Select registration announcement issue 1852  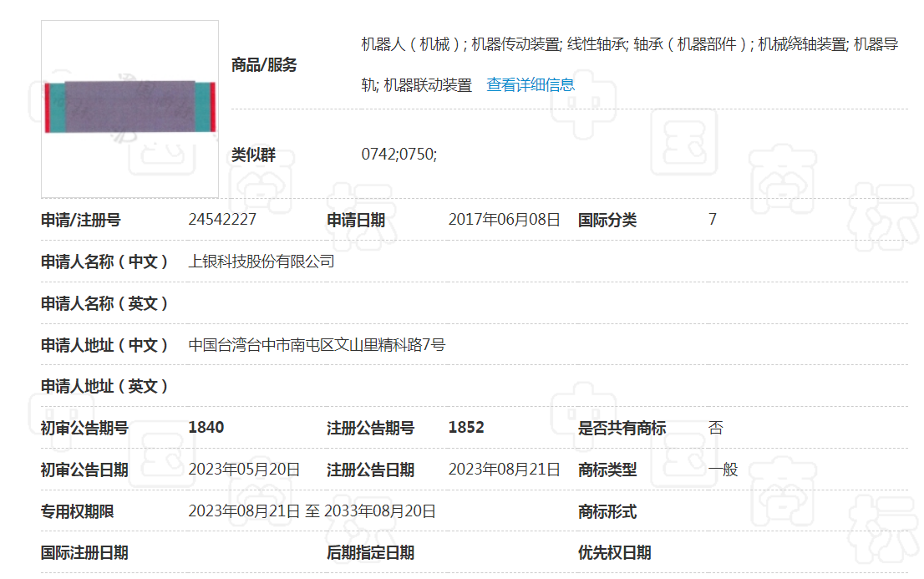(x=466, y=428)
